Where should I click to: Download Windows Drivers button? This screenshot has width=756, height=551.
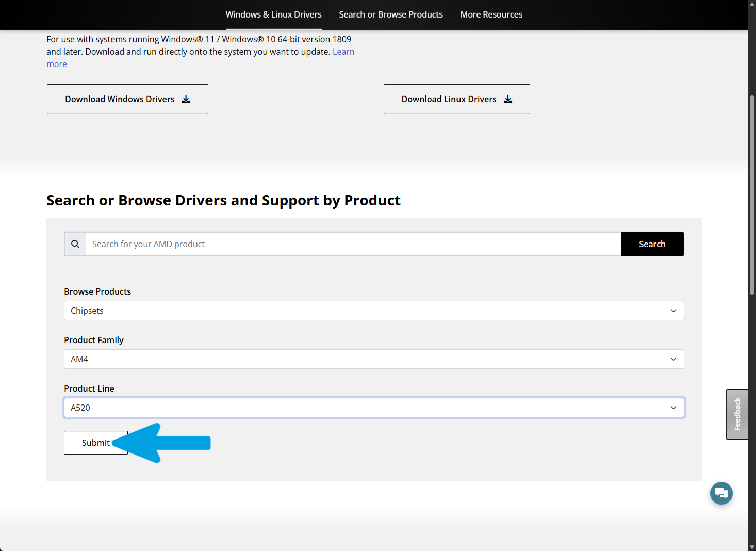(x=127, y=99)
